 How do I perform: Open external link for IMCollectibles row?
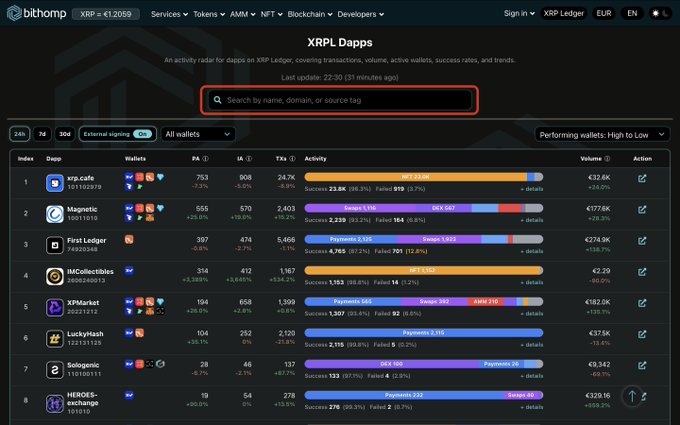click(x=642, y=272)
